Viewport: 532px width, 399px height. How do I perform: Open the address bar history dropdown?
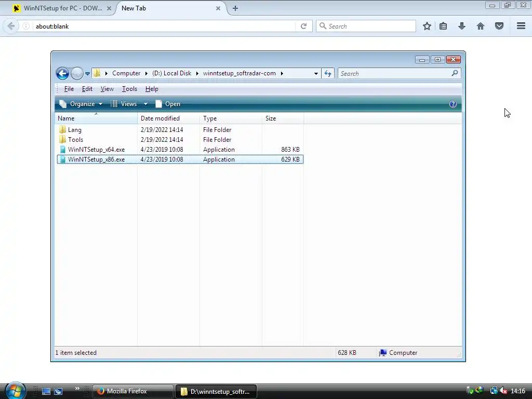tap(316, 74)
